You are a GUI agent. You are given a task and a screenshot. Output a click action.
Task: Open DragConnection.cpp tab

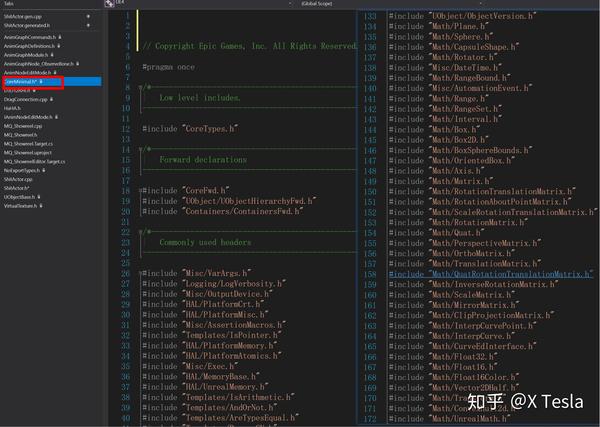pos(26,99)
